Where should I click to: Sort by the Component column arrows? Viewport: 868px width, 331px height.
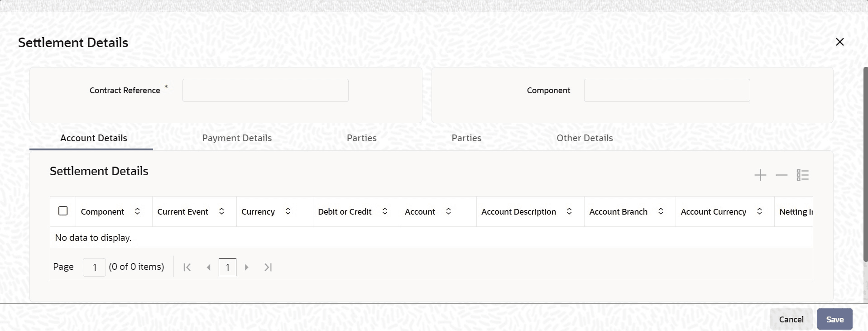click(x=137, y=211)
